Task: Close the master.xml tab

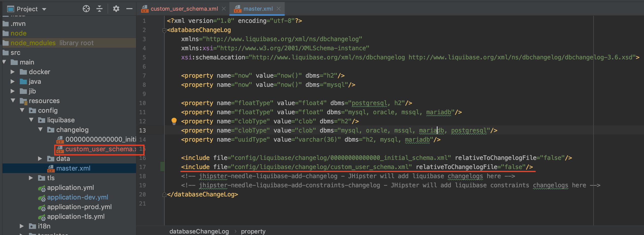Action: [279, 9]
